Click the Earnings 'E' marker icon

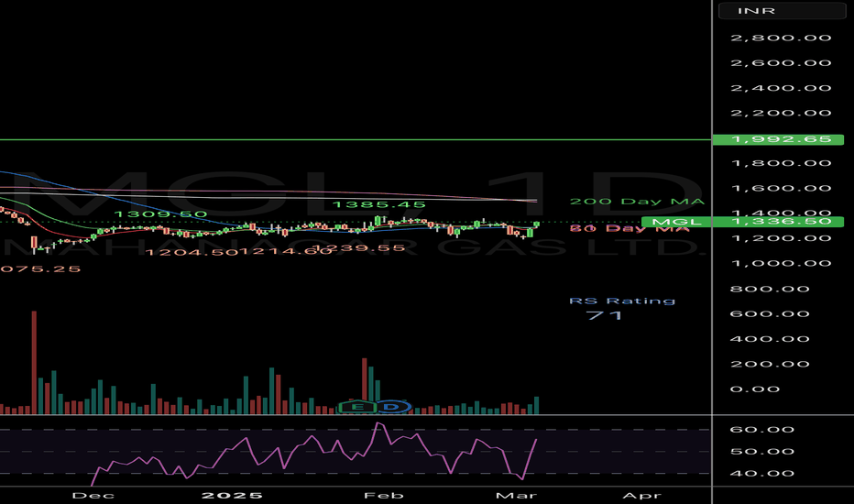pos(357,407)
